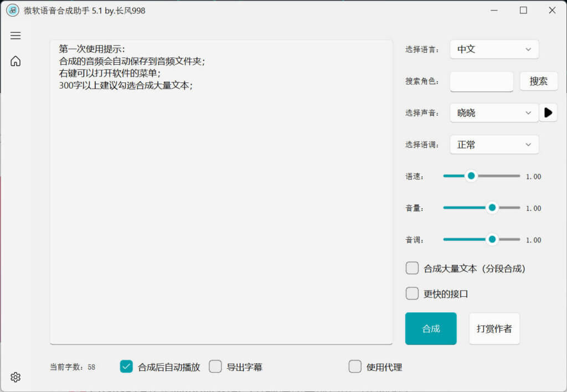This screenshot has height=392, width=567.
Task: Play the voice preview sample
Action: click(548, 113)
